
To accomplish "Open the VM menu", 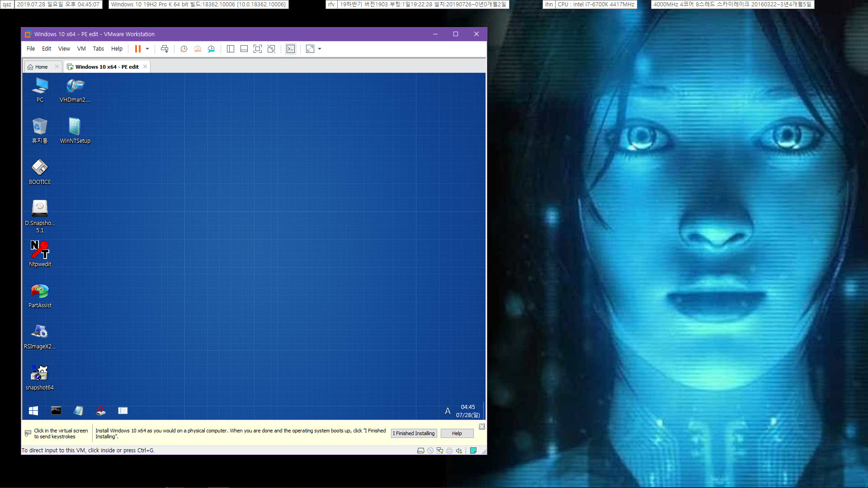I will [81, 49].
